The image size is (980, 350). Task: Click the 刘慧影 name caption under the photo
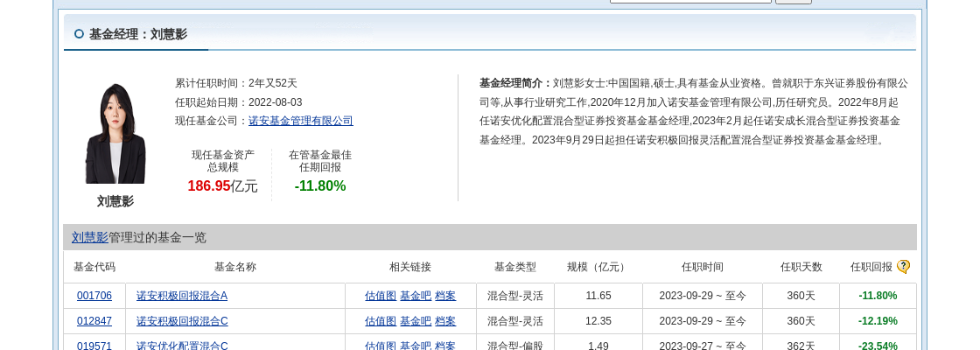point(115,201)
